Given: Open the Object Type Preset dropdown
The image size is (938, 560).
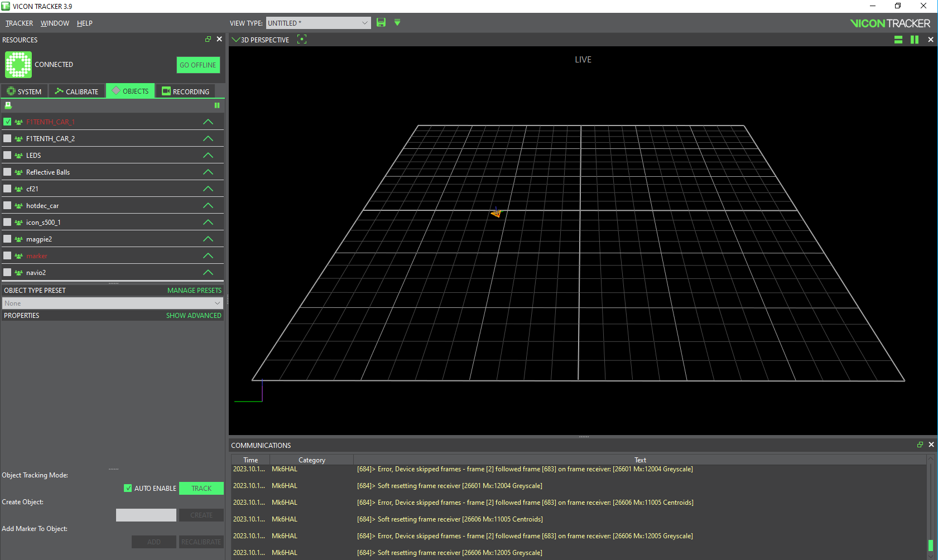Looking at the screenshot, I should (x=112, y=303).
